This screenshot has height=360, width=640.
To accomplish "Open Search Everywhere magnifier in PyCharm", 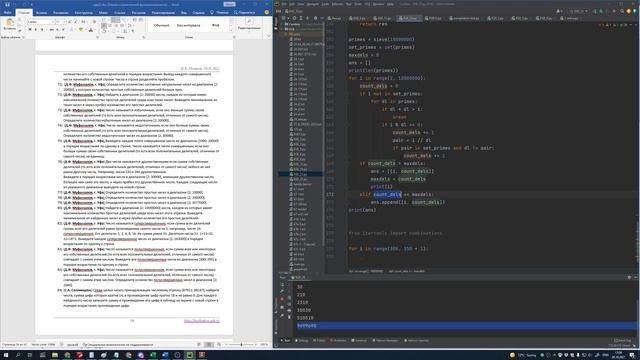I will pos(622,11).
